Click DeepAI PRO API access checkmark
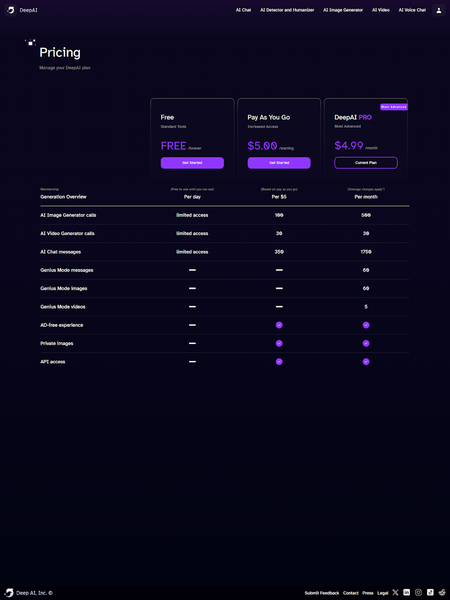Viewport: 450px width, 600px height. pyautogui.click(x=366, y=362)
